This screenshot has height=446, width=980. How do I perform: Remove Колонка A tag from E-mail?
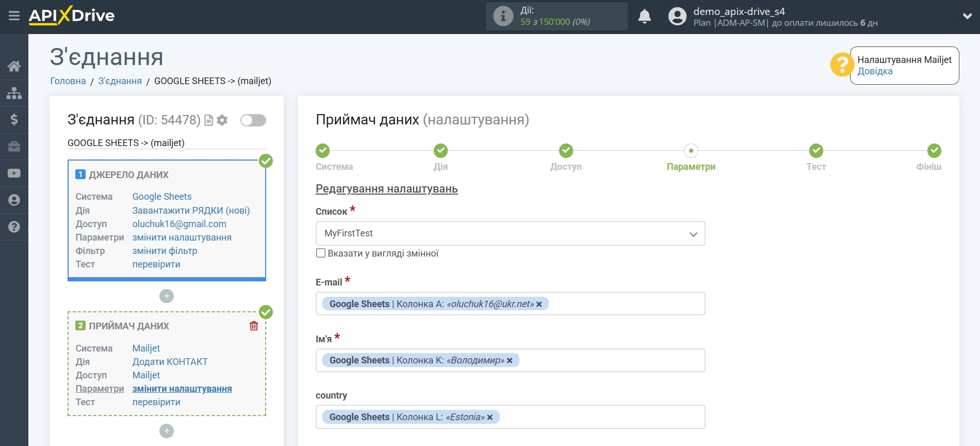tap(539, 304)
